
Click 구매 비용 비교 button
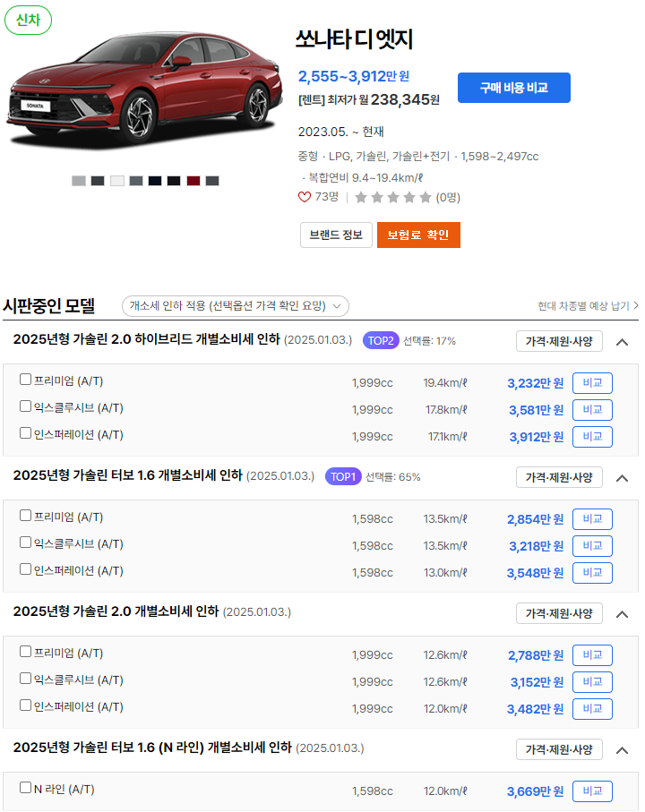click(x=514, y=88)
